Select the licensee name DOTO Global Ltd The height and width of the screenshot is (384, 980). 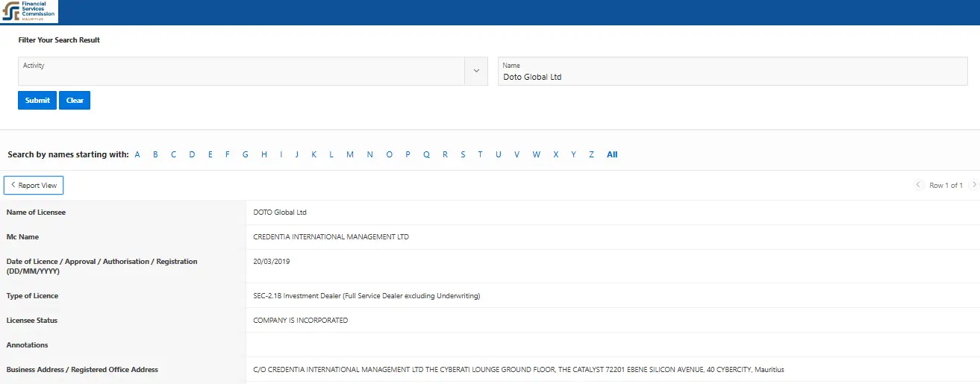click(x=280, y=213)
